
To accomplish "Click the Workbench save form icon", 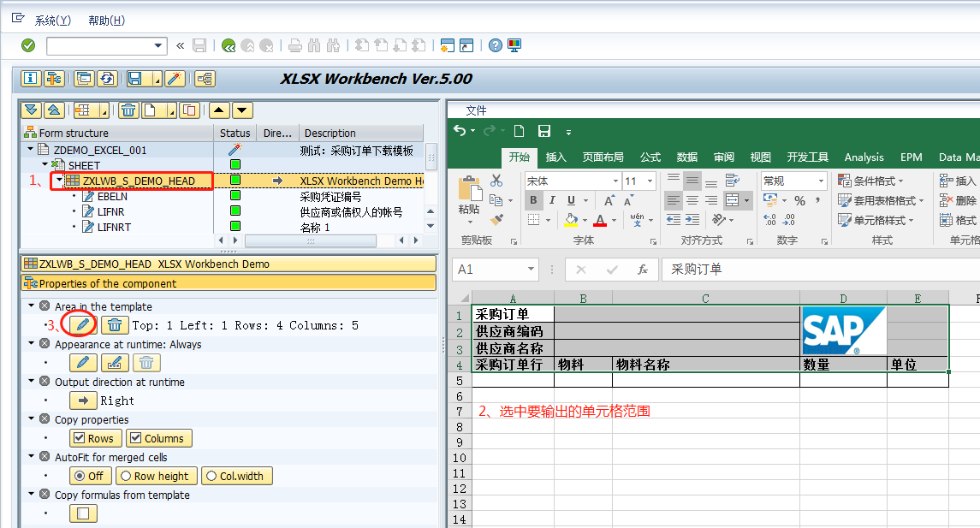I will coord(135,79).
